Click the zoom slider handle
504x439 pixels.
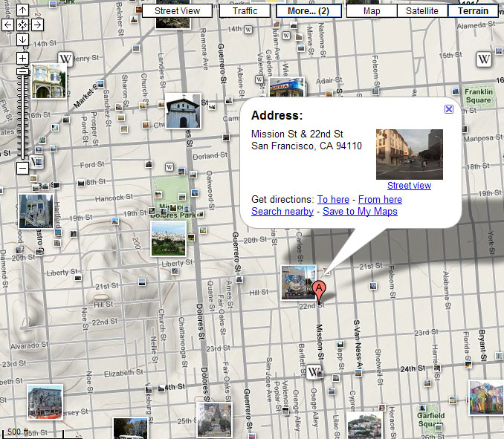pos(22,71)
